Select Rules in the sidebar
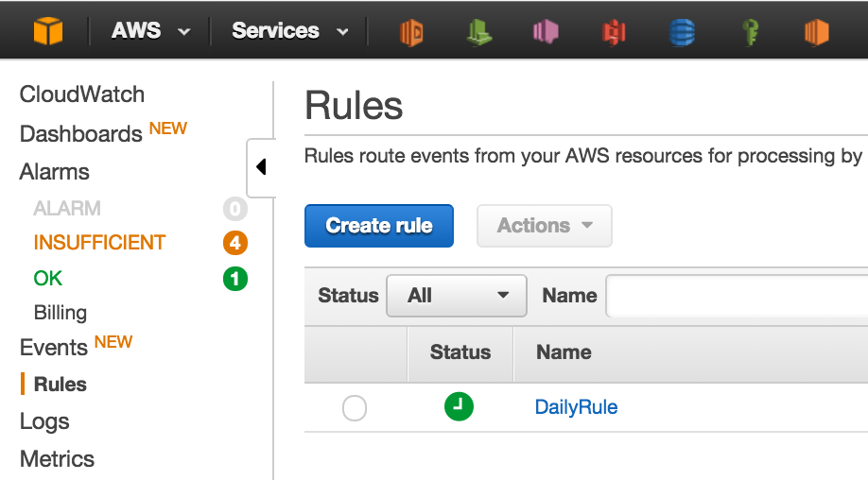 click(60, 385)
